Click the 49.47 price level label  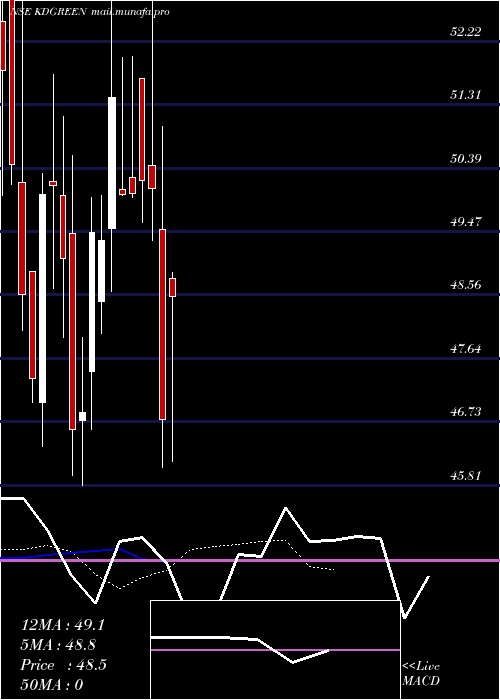coord(466,221)
